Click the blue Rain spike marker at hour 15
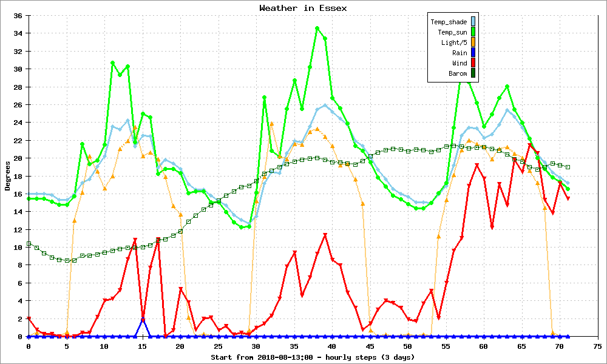Screen dimensions: 607x364 point(143,320)
